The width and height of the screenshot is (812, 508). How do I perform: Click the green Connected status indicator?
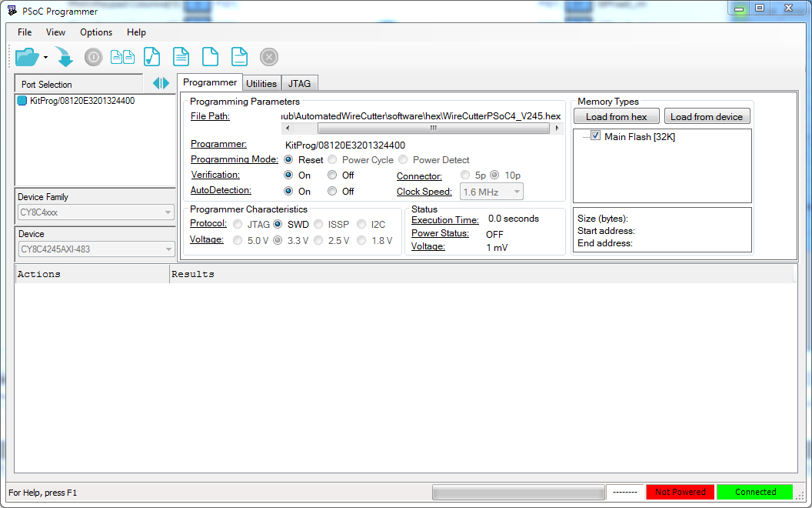(x=755, y=492)
